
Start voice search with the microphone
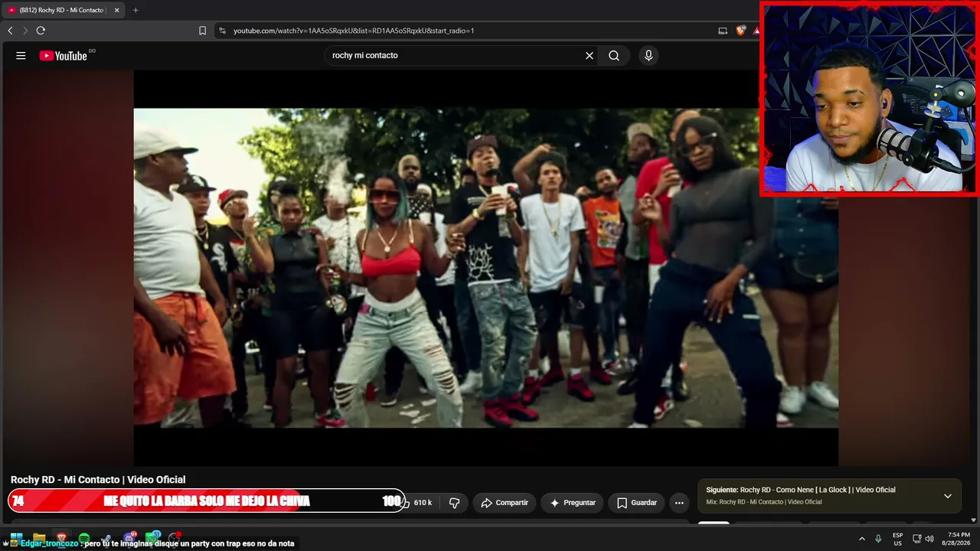pos(648,56)
